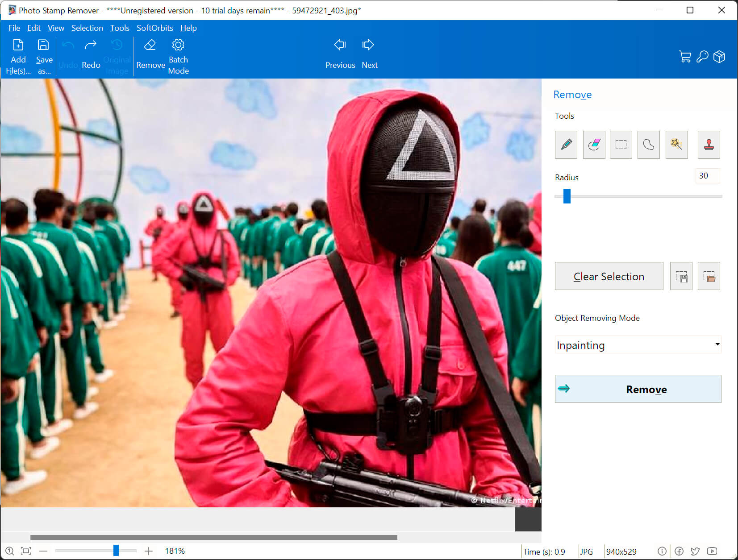Click the large Remove button
Image resolution: width=738 pixels, height=560 pixels.
tap(638, 389)
